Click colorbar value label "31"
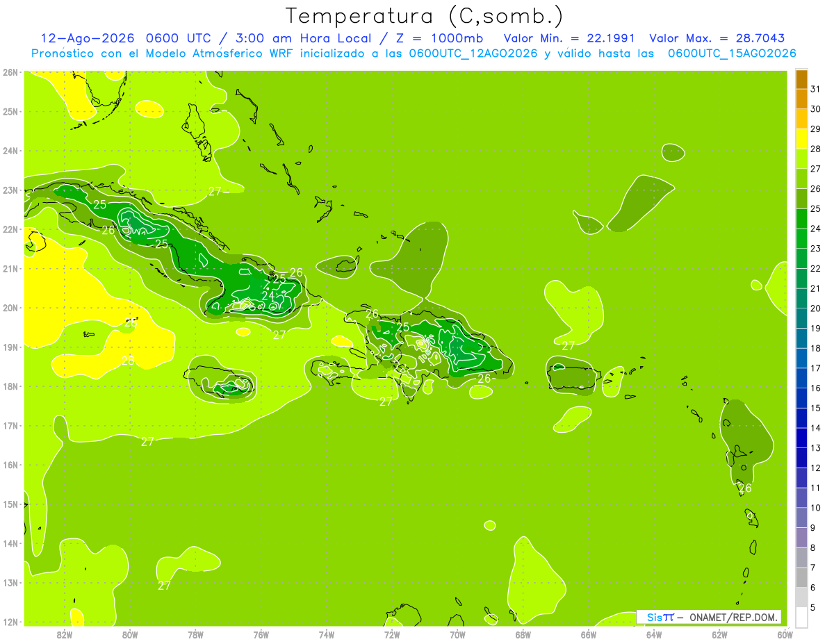This screenshot has width=834, height=644. pyautogui.click(x=816, y=88)
